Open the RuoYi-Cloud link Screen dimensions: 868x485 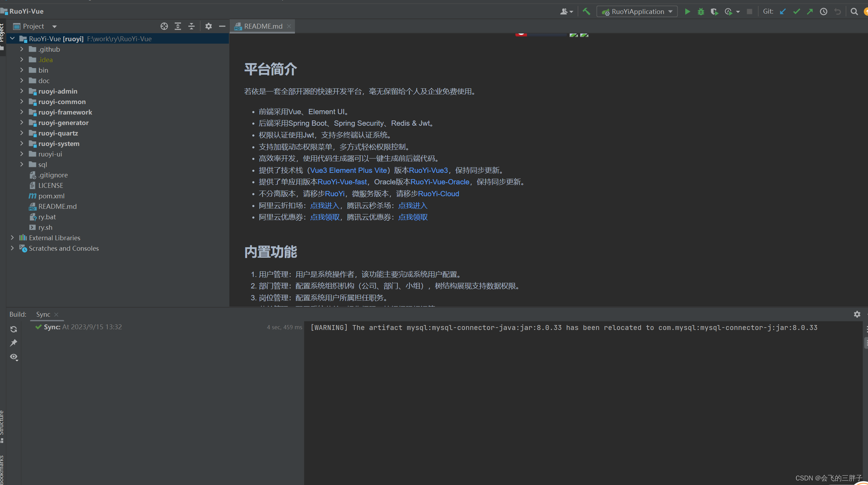click(x=439, y=194)
